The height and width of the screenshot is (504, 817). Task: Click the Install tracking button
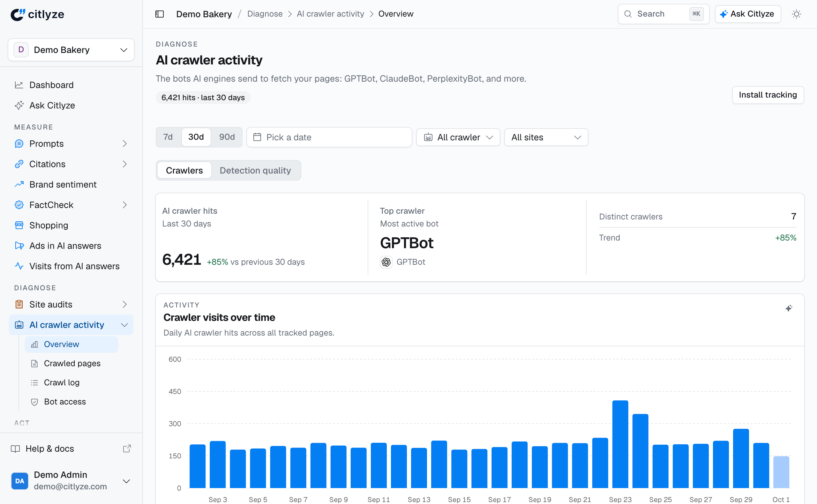coord(767,95)
